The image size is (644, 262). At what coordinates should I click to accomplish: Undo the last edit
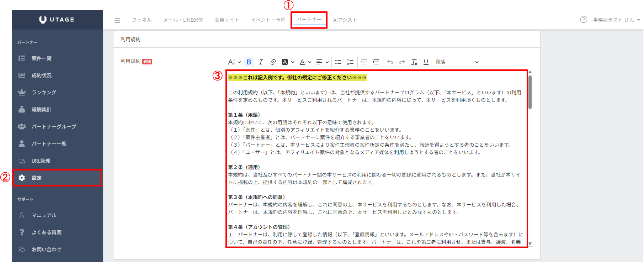point(390,62)
